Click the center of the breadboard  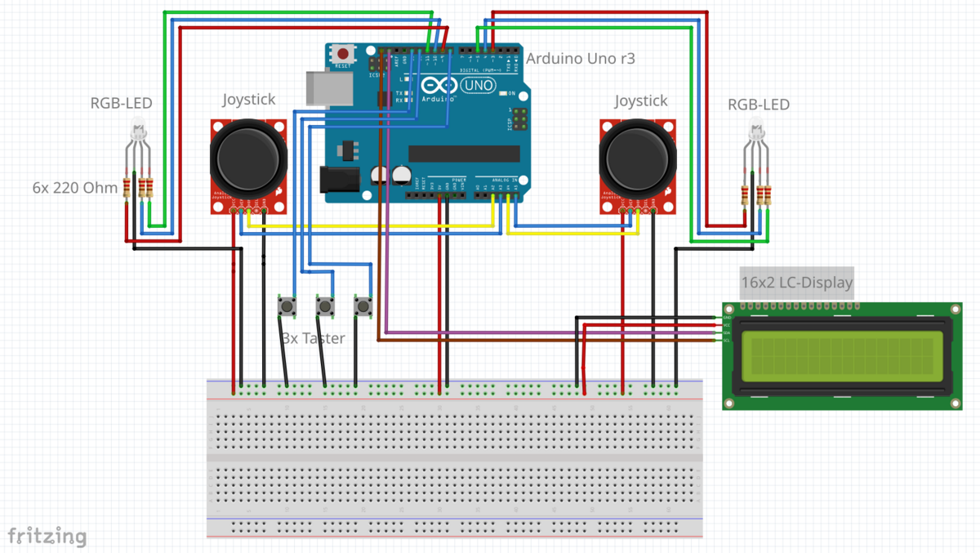454,459
